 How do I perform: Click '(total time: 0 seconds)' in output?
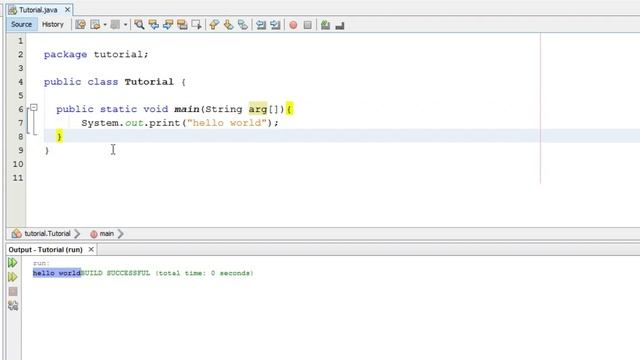(204, 273)
